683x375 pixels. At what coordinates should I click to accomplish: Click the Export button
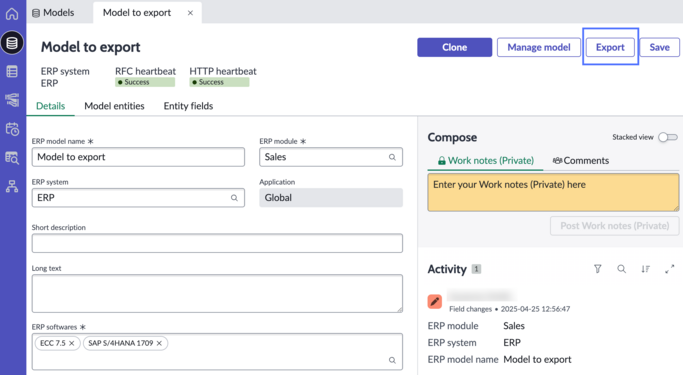pos(610,47)
